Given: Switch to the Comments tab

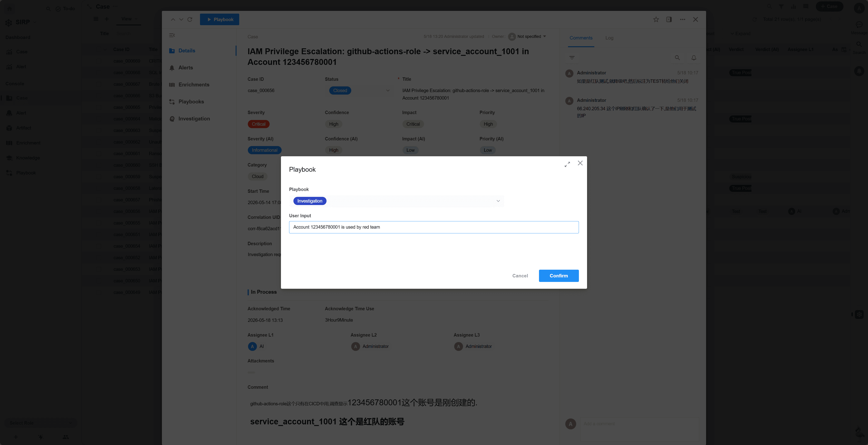Looking at the screenshot, I should tap(580, 38).
